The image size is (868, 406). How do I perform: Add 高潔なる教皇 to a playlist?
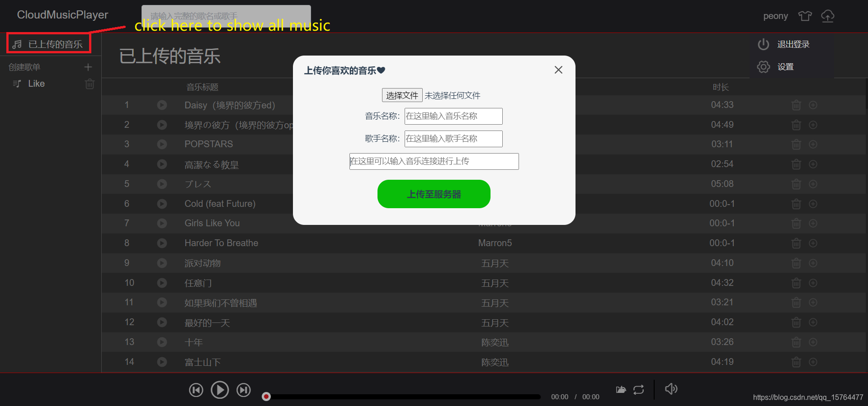tap(813, 164)
